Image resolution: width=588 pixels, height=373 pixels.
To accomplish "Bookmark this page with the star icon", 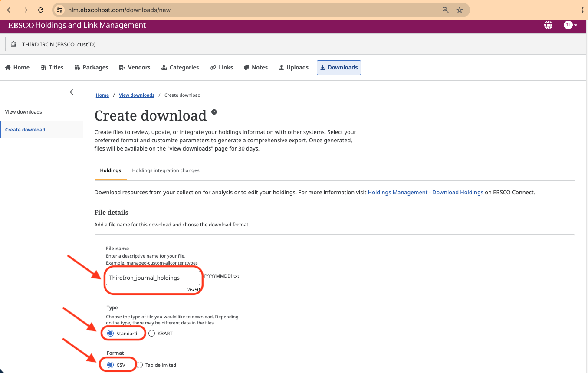I will (x=460, y=10).
